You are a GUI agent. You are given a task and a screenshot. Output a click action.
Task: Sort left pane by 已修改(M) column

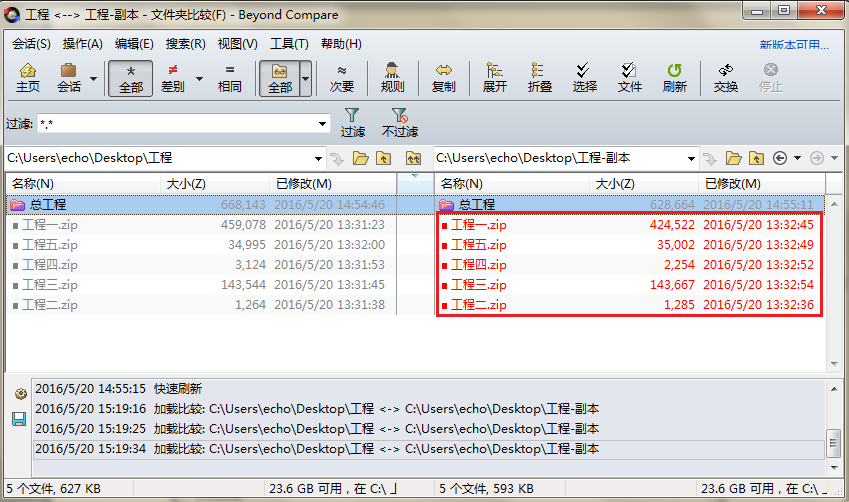click(333, 184)
